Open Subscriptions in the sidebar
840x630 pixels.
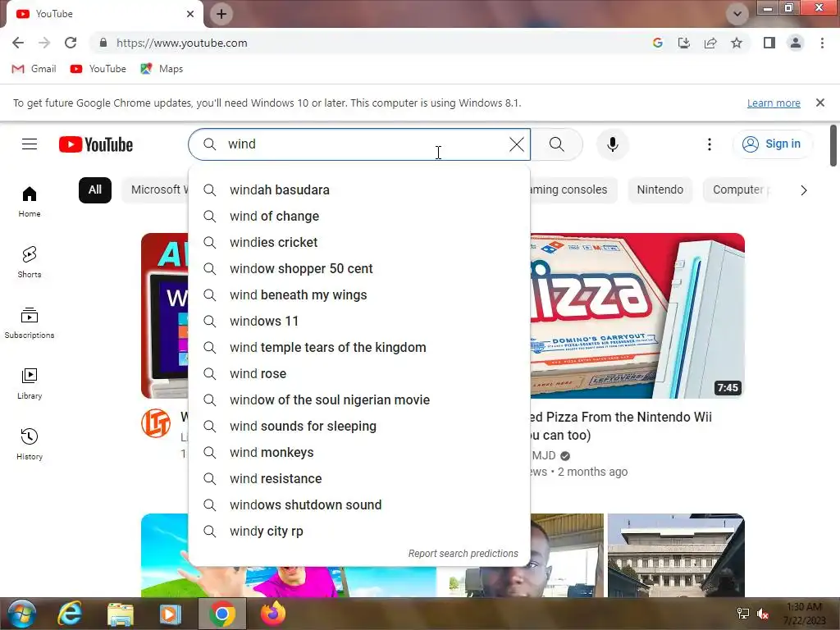coord(30,323)
